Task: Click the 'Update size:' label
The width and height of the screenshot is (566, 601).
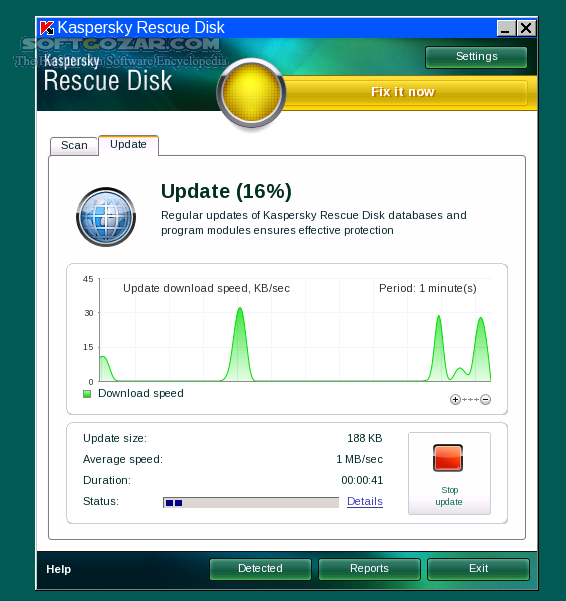Action: pos(115,438)
